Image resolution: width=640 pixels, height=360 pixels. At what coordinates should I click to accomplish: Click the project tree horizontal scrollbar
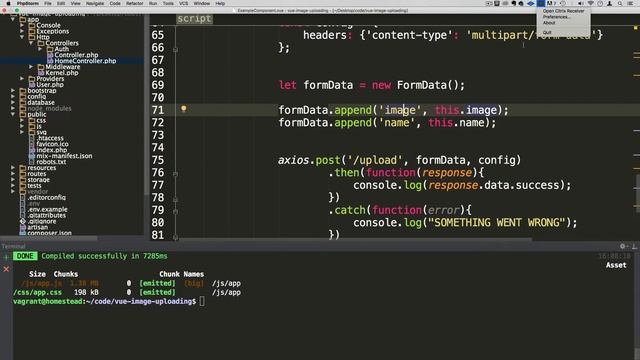pyautogui.click(x=49, y=238)
